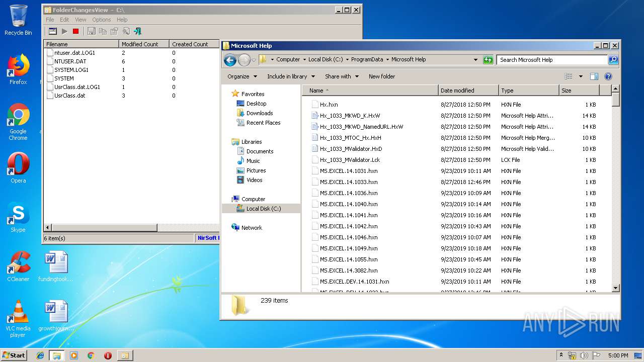The height and width of the screenshot is (362, 644).
Task: Click the search magnifier icon in Explorer
Action: click(x=613, y=59)
